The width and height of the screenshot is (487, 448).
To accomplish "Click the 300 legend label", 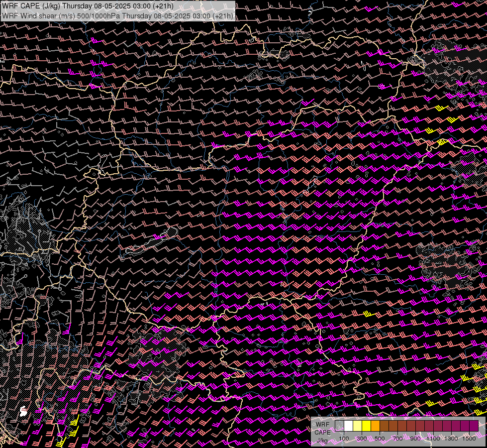I will [x=362, y=439].
